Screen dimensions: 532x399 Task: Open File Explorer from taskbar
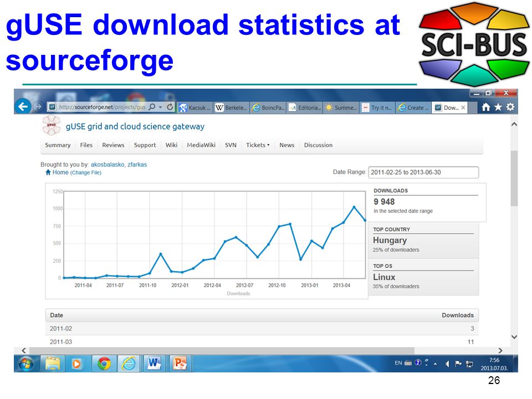(53, 364)
